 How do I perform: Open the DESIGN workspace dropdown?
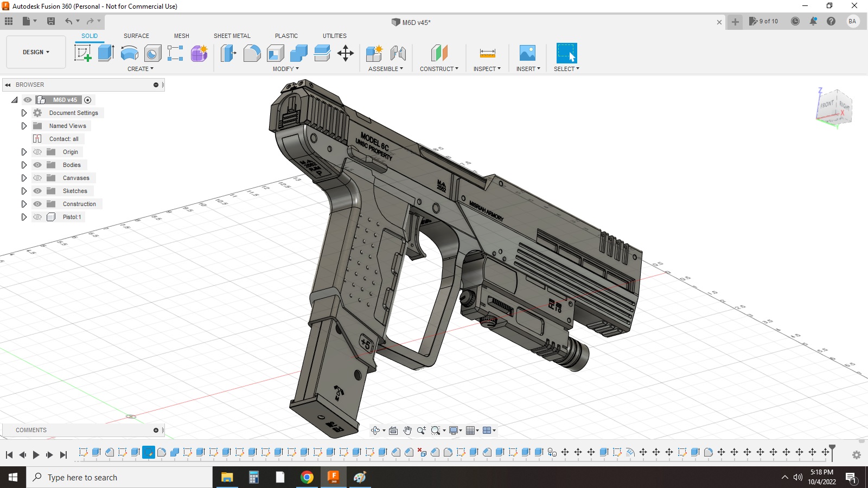[36, 52]
